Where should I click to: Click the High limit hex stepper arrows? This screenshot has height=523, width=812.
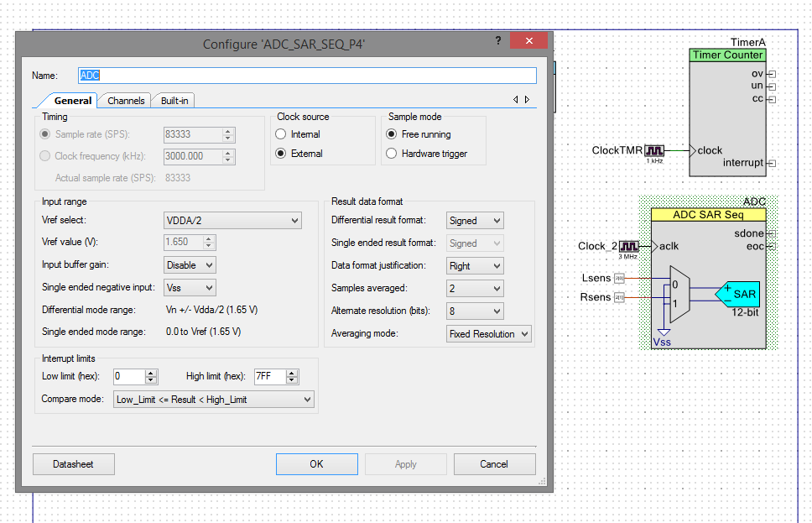[x=291, y=376]
